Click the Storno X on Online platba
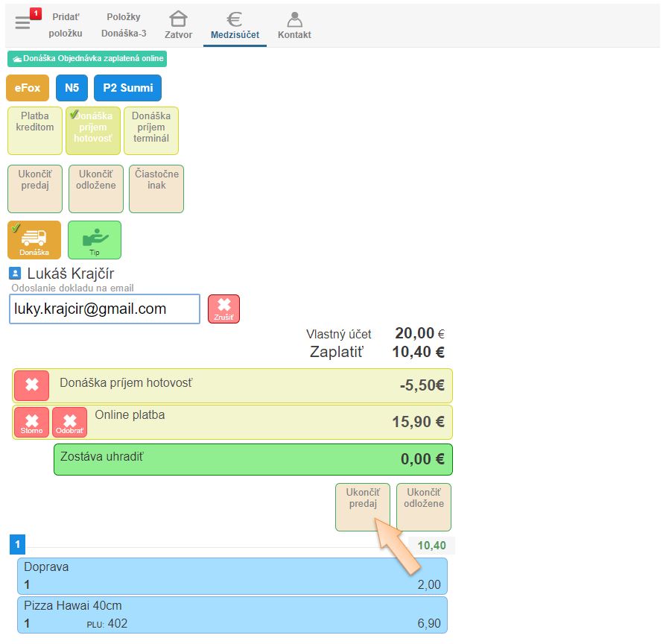The height and width of the screenshot is (644, 663). pyautogui.click(x=31, y=422)
